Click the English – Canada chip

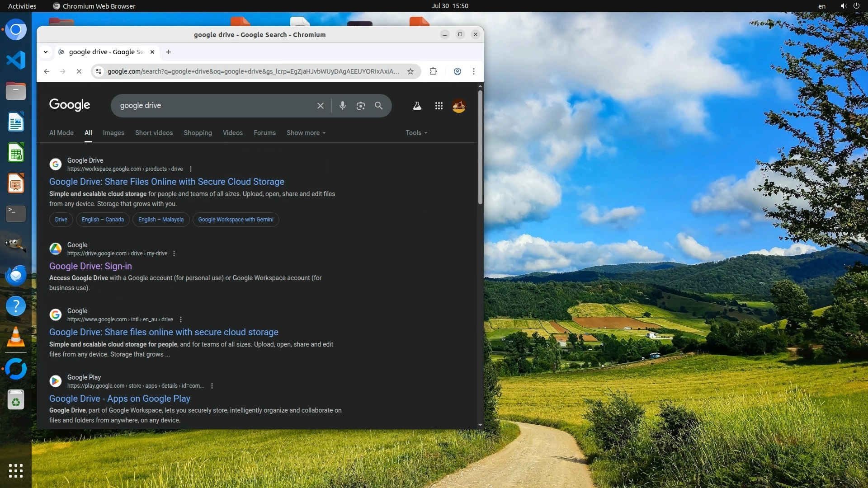(x=103, y=220)
